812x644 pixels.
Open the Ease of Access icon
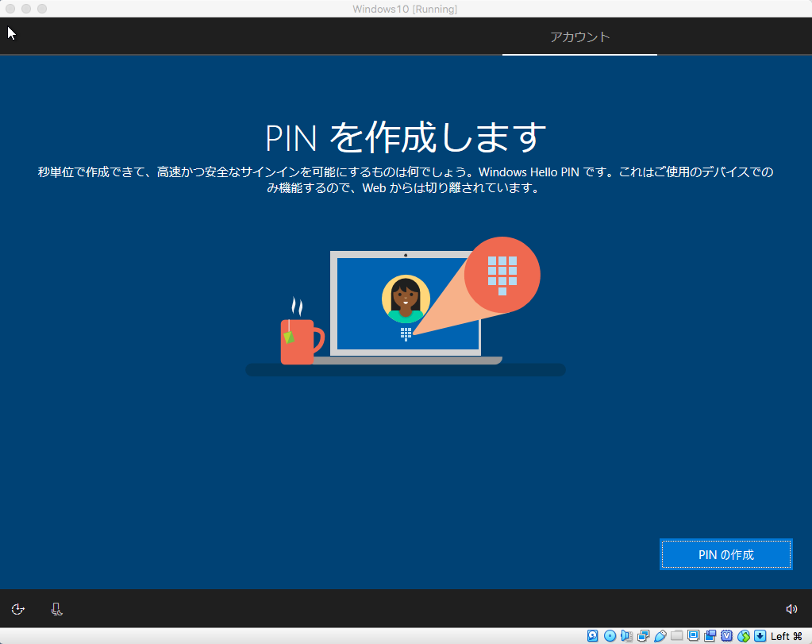(x=18, y=609)
